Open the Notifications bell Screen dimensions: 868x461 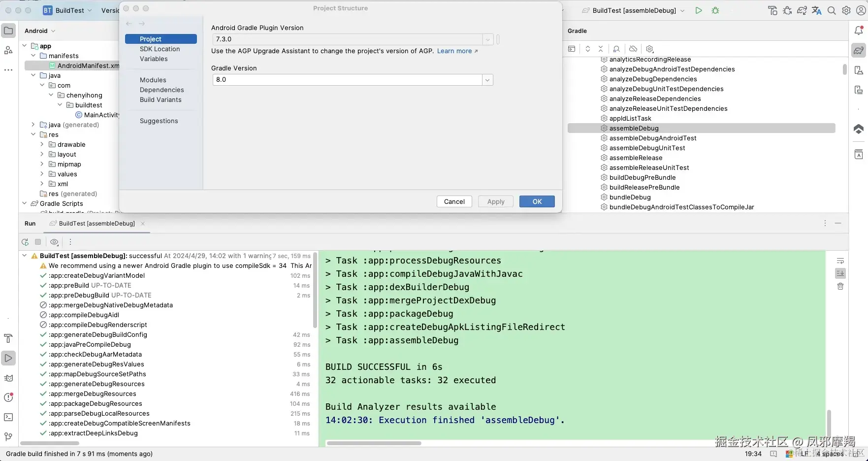[859, 31]
